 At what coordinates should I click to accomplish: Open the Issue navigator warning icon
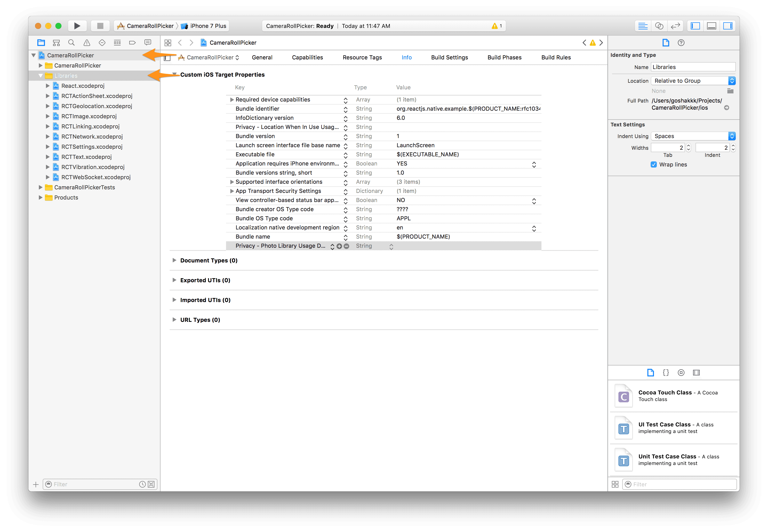87,43
